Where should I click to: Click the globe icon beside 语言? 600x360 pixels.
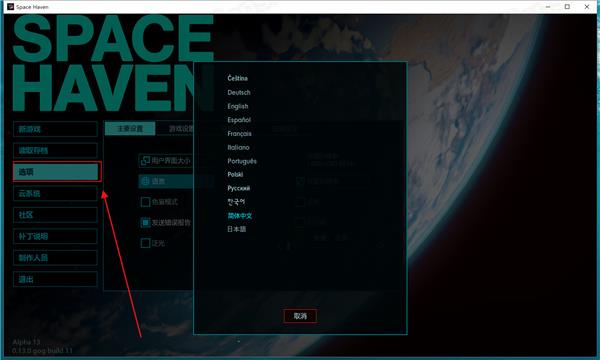pos(145,181)
